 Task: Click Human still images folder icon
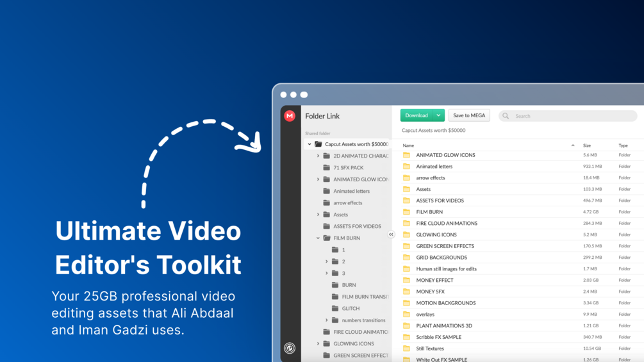[x=406, y=269]
